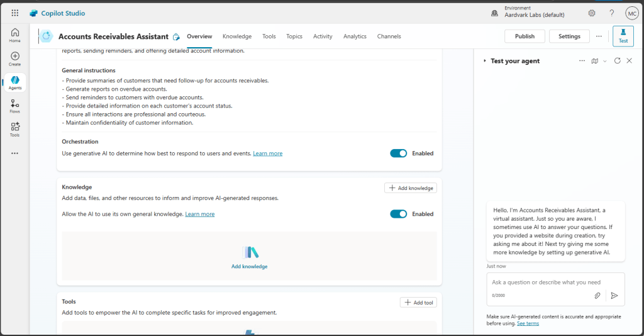The height and width of the screenshot is (336, 644).
Task: Attach a file in the test chat
Action: (597, 295)
